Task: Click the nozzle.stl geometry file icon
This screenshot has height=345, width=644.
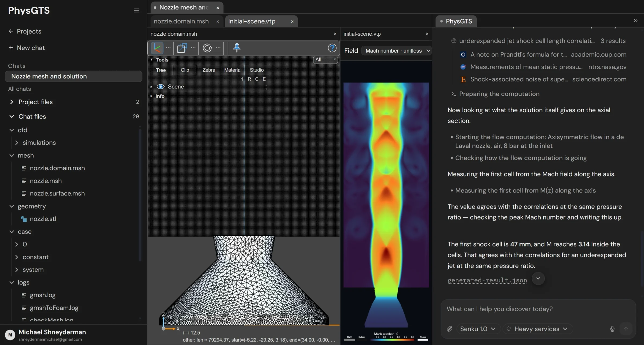Action: [x=24, y=219]
